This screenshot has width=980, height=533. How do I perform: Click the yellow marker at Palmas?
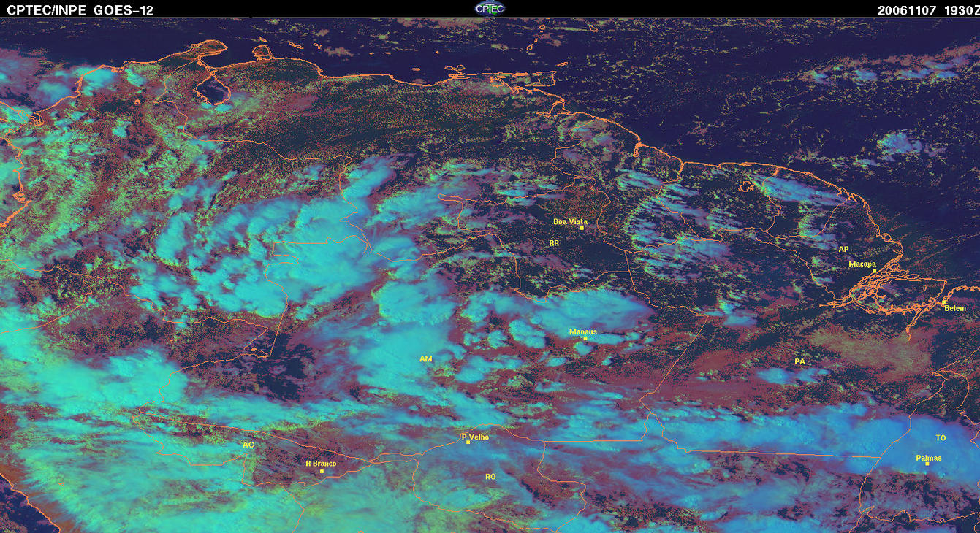pyautogui.click(x=927, y=464)
